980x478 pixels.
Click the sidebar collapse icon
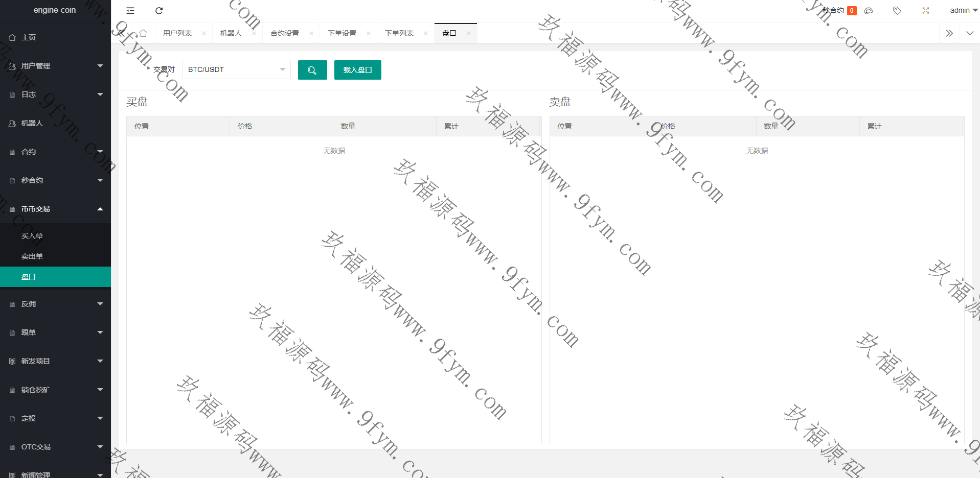tap(130, 11)
